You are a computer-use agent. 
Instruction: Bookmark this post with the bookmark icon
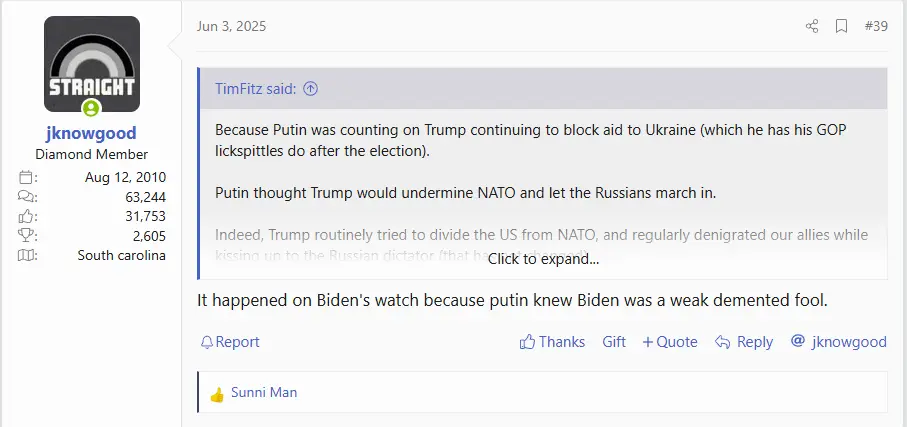[x=842, y=26]
